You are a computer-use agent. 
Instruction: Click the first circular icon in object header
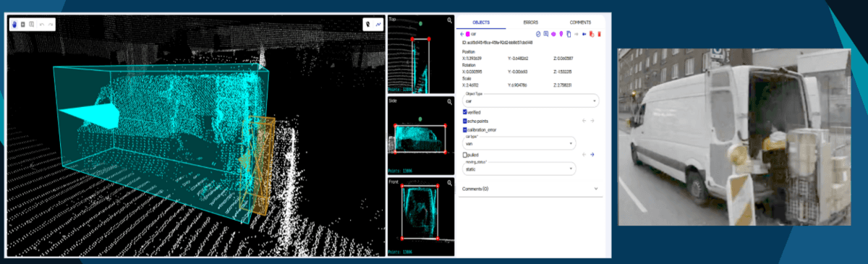point(538,34)
